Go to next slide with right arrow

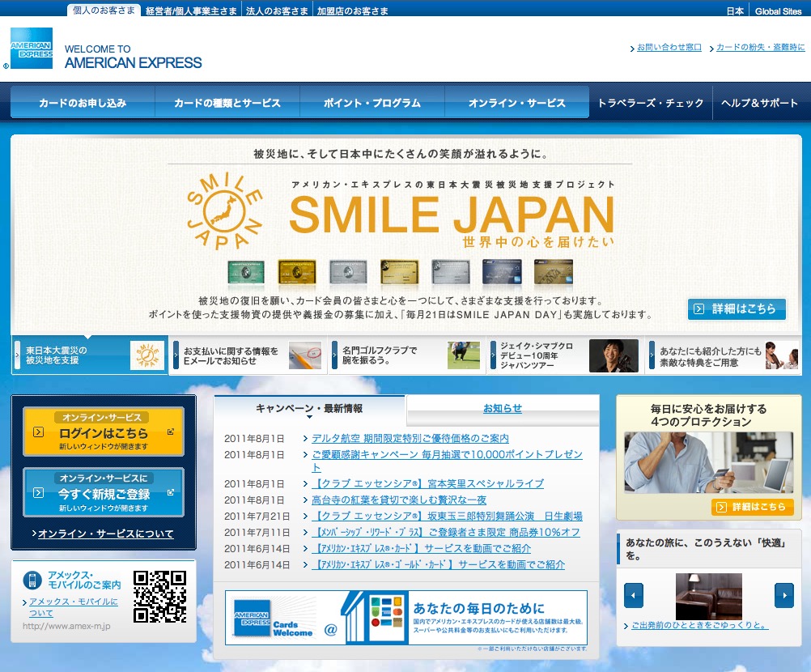pyautogui.click(x=784, y=595)
